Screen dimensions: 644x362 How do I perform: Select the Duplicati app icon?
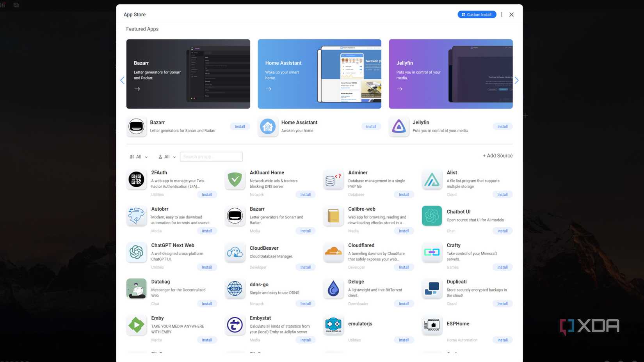click(432, 288)
